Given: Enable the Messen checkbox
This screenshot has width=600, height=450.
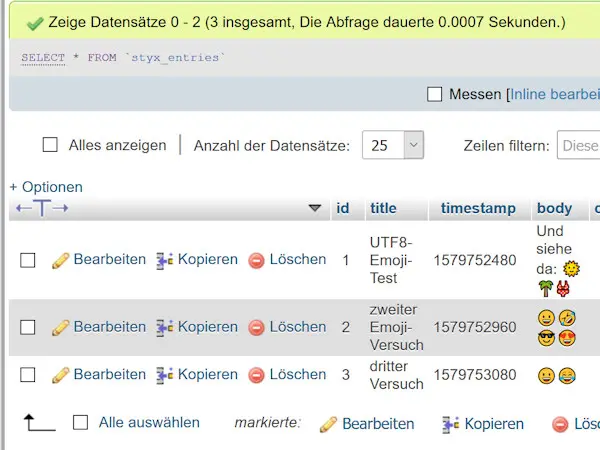Looking at the screenshot, I should pos(435,94).
